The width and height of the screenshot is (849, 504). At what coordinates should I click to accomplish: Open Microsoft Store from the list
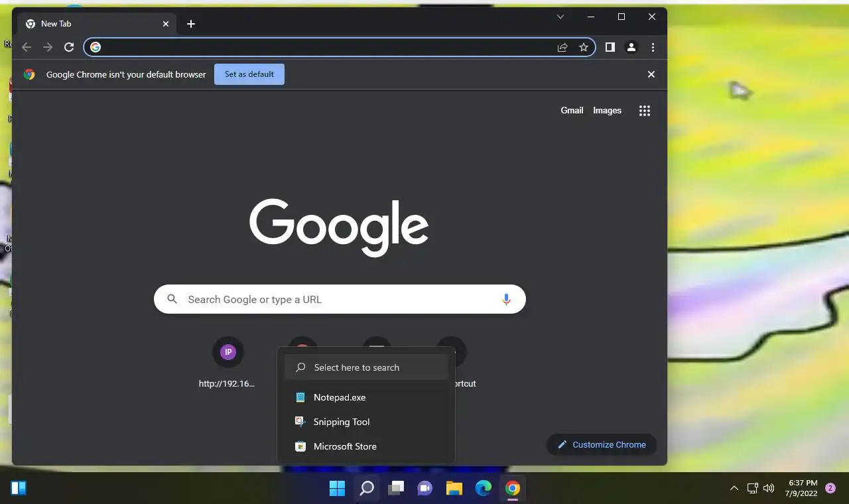pyautogui.click(x=366, y=446)
